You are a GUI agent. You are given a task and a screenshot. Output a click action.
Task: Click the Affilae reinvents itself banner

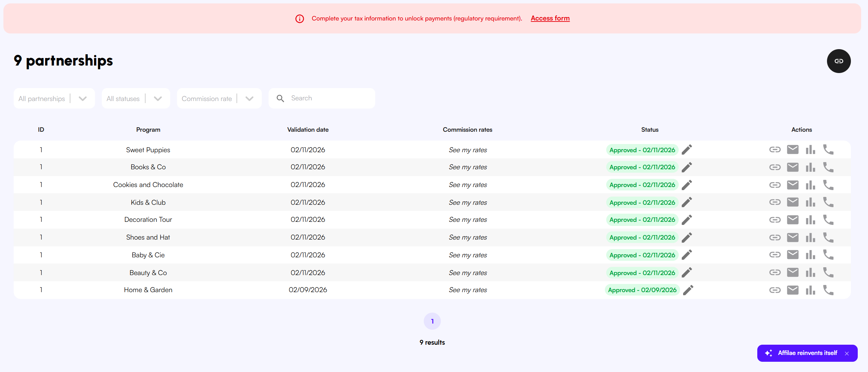click(x=807, y=353)
